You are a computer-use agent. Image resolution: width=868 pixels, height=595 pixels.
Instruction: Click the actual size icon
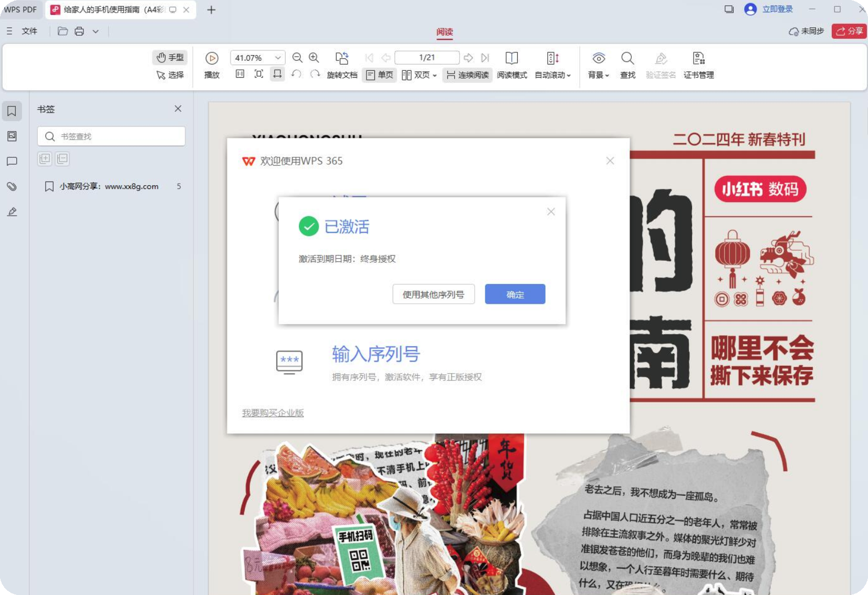coord(240,74)
